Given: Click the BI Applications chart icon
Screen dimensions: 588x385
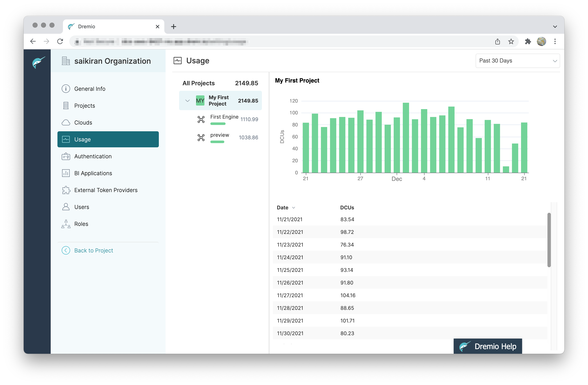Looking at the screenshot, I should (x=66, y=173).
